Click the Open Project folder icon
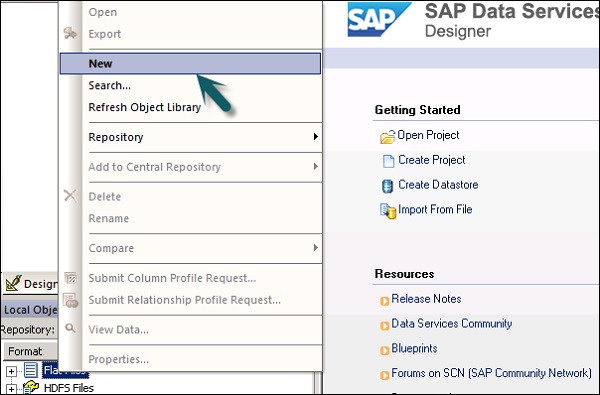Image resolution: width=600 pixels, height=395 pixels. tap(387, 137)
